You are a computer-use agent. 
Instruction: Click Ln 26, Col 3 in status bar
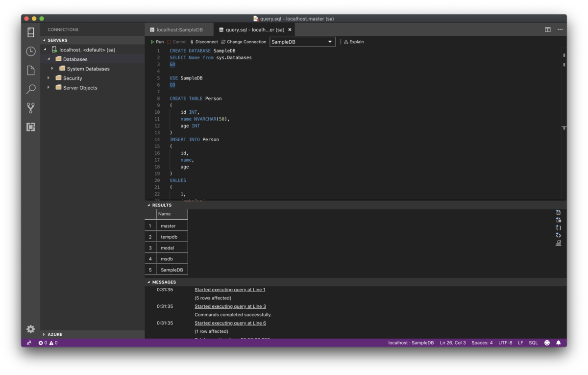tap(453, 343)
